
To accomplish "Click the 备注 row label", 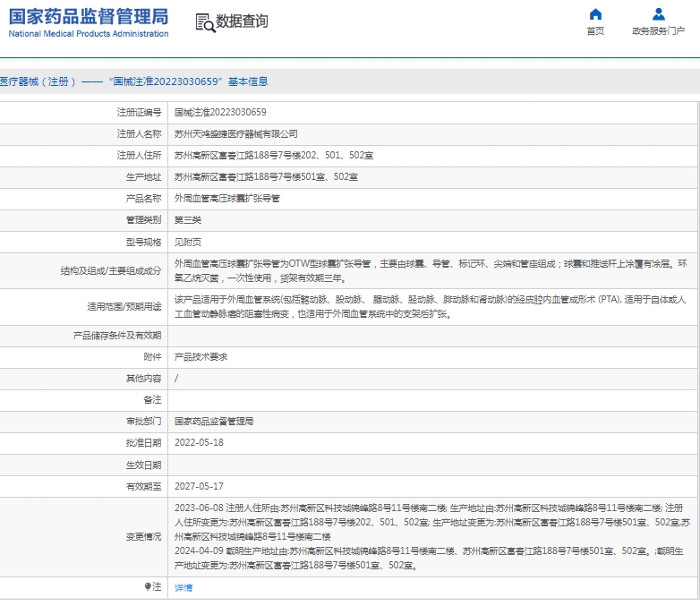I will [152, 400].
